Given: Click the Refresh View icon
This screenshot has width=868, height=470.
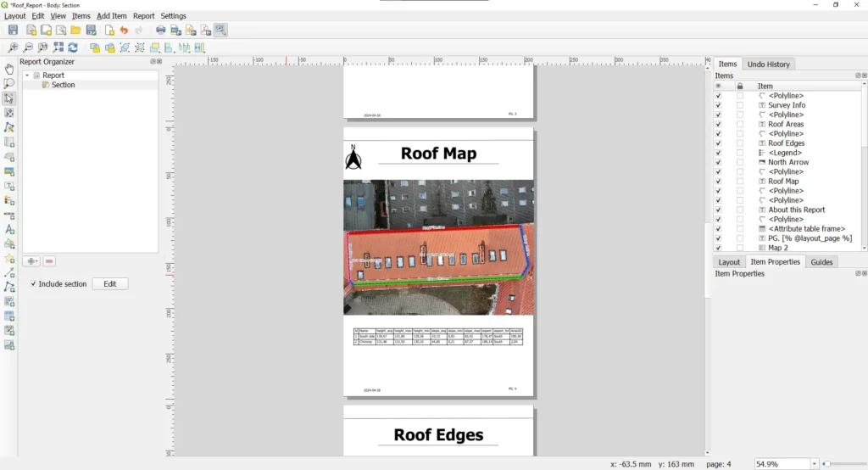Looking at the screenshot, I should click(73, 48).
